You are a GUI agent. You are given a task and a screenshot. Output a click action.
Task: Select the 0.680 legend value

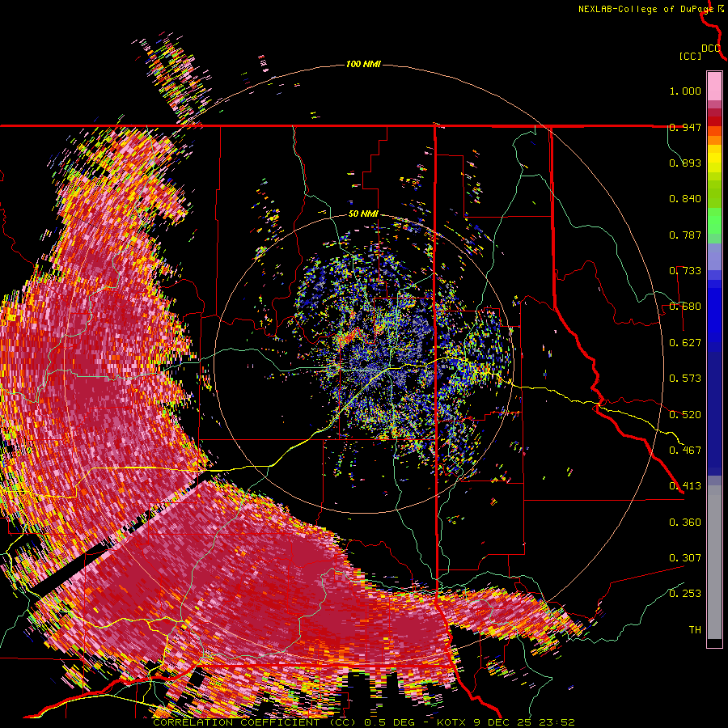[x=685, y=307]
